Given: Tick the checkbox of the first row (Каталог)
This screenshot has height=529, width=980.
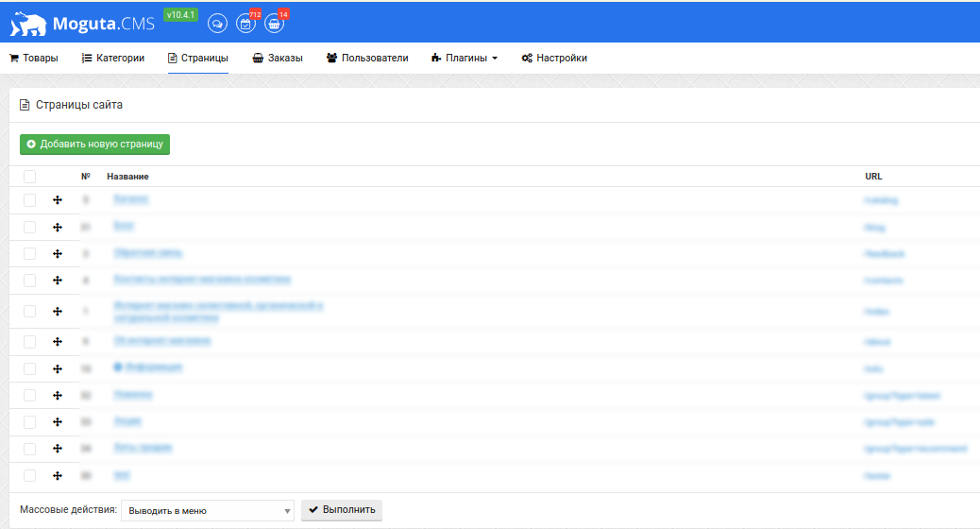Looking at the screenshot, I should click(29, 200).
